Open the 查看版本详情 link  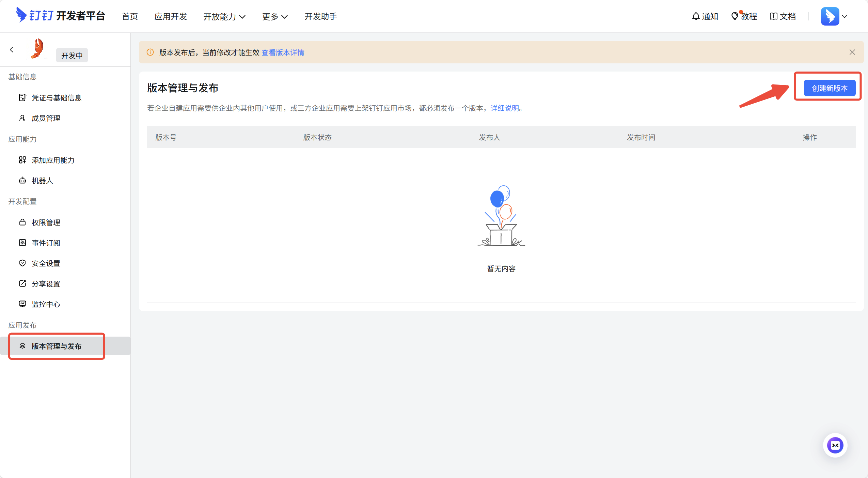283,52
